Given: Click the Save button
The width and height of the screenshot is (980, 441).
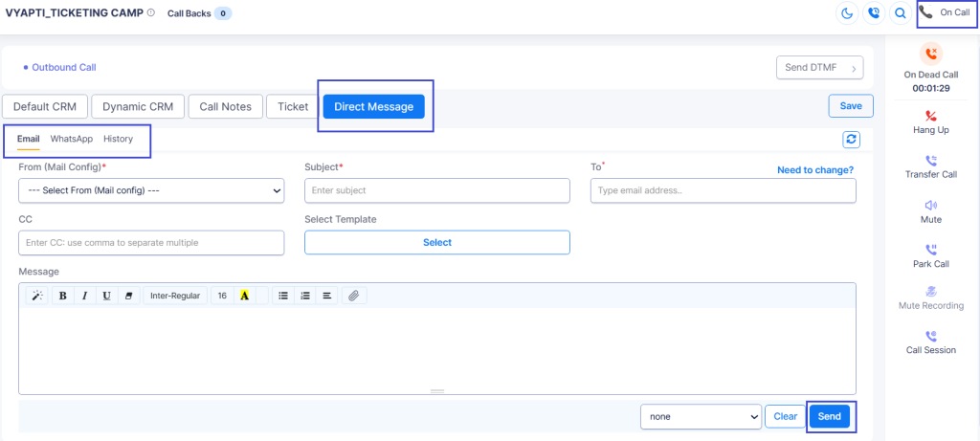Looking at the screenshot, I should (x=851, y=105).
